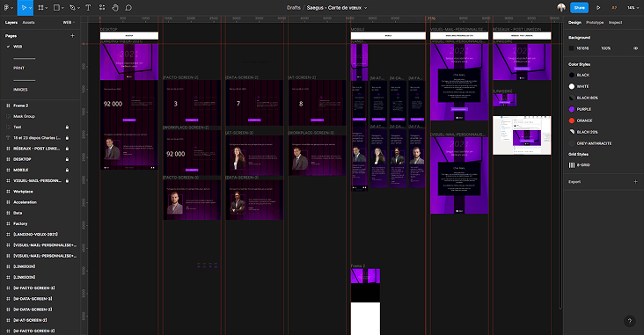Screen dimensions: 644x335
Task: Unlock the '18 et 23 dispos Charles' layer
Action: 67,137
